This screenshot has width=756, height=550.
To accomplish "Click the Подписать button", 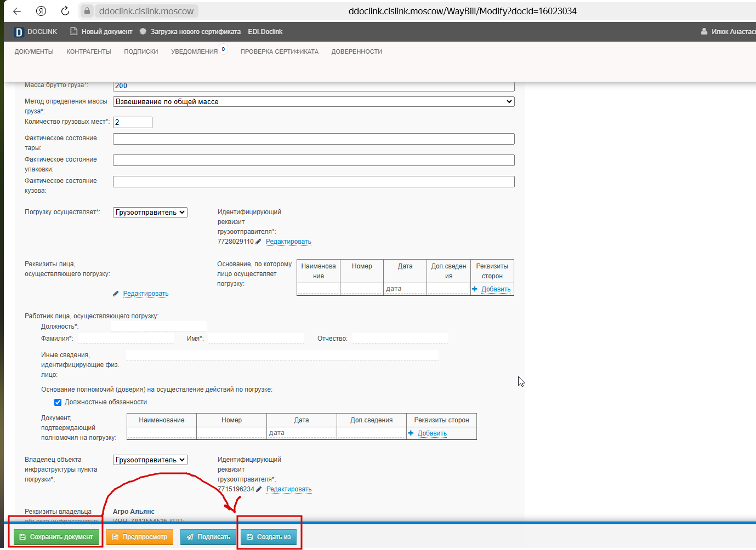I will pyautogui.click(x=208, y=537).
